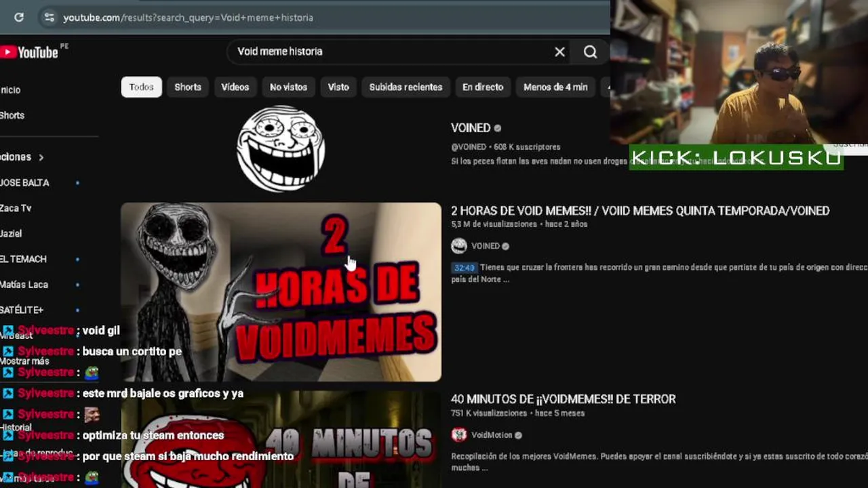
Task: Open the Matías Laca subscription
Action: coord(24,285)
